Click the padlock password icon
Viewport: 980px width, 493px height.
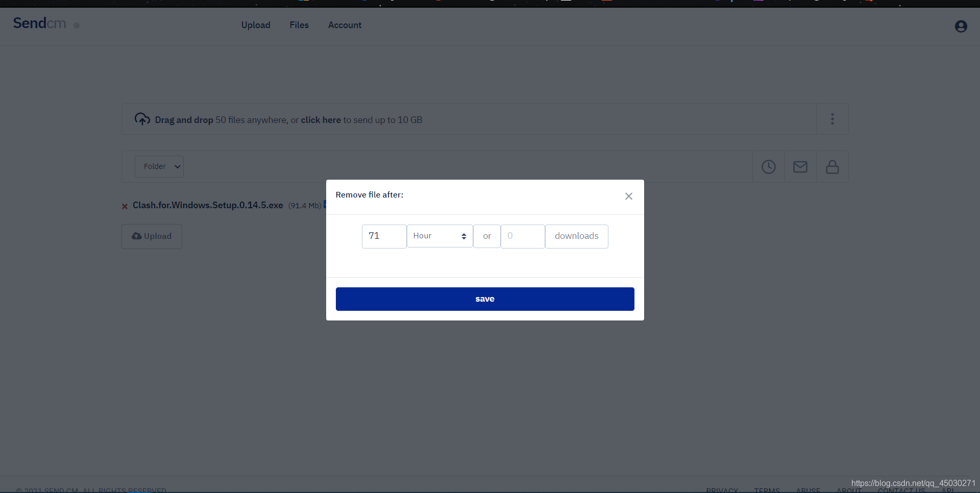click(x=832, y=167)
